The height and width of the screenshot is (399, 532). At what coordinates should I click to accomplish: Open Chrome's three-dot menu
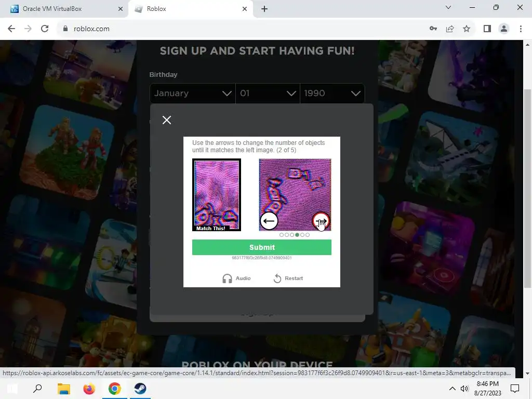(521, 29)
